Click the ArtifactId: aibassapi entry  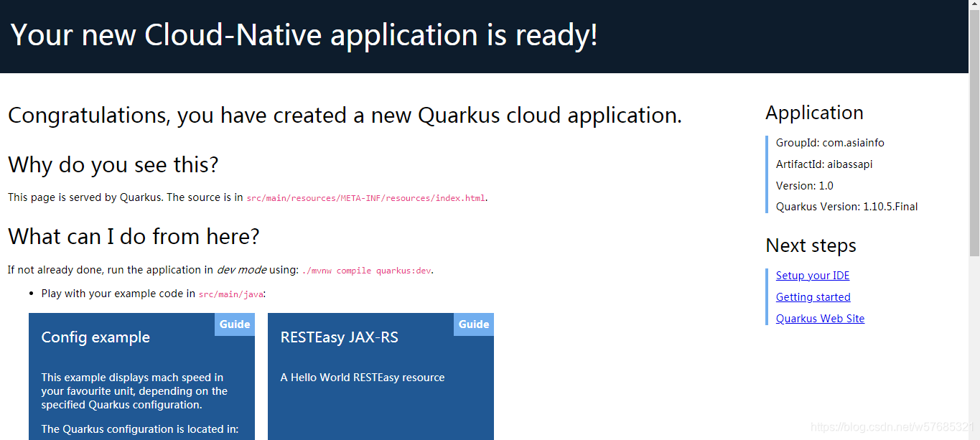(x=824, y=164)
